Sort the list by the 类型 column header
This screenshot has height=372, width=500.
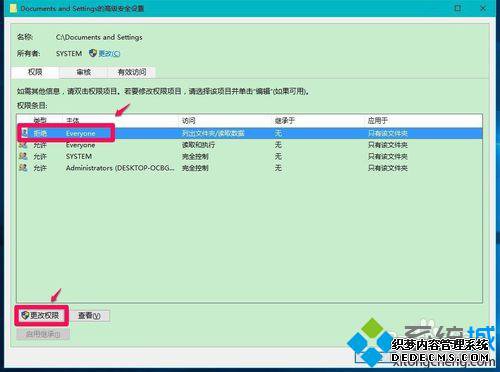point(40,120)
